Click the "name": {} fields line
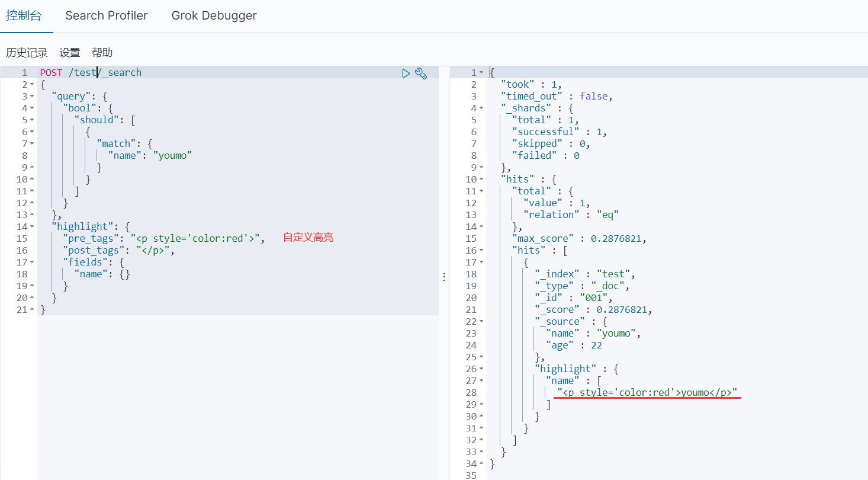The width and height of the screenshot is (868, 480). (102, 274)
